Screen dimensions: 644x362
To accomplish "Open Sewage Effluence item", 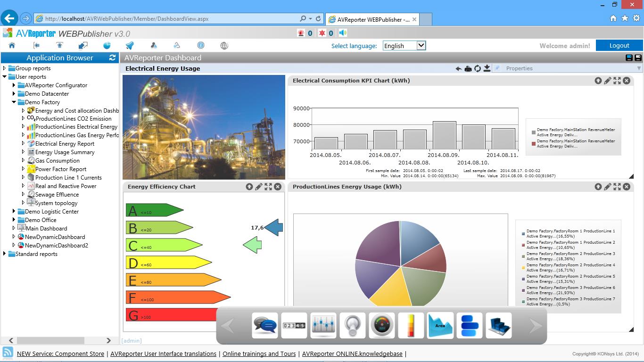I will 57,195.
